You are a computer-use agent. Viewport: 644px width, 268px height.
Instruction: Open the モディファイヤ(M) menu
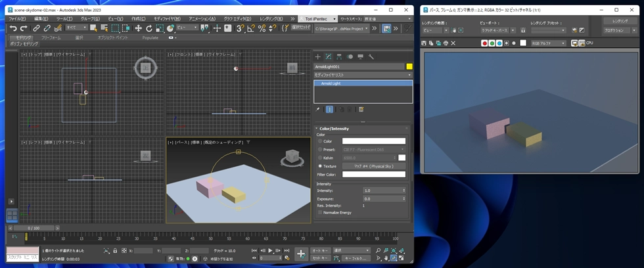(x=167, y=19)
